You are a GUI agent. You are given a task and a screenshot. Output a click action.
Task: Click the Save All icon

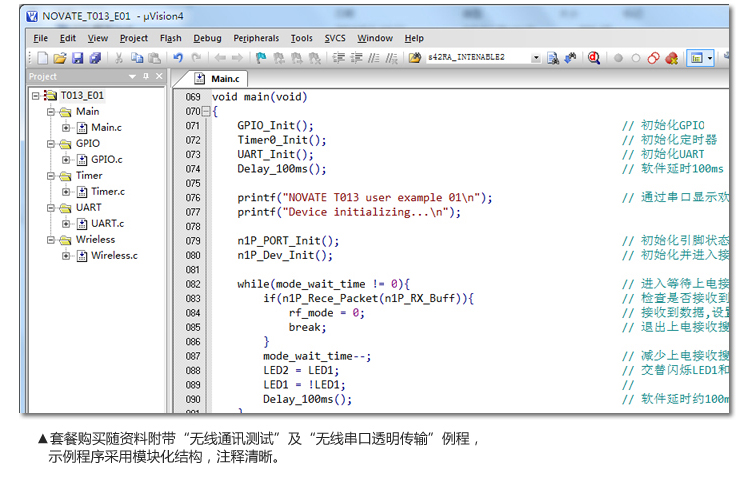pyautogui.click(x=95, y=58)
